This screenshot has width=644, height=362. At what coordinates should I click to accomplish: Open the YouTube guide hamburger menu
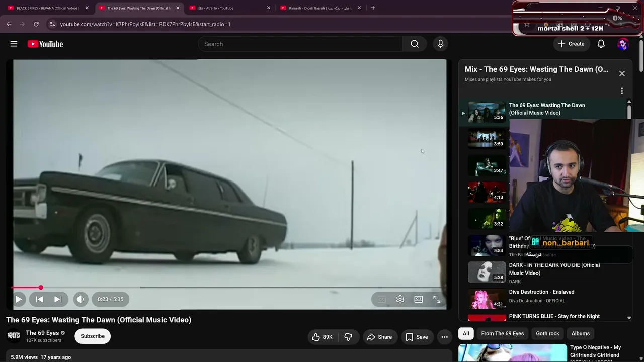pyautogui.click(x=14, y=44)
